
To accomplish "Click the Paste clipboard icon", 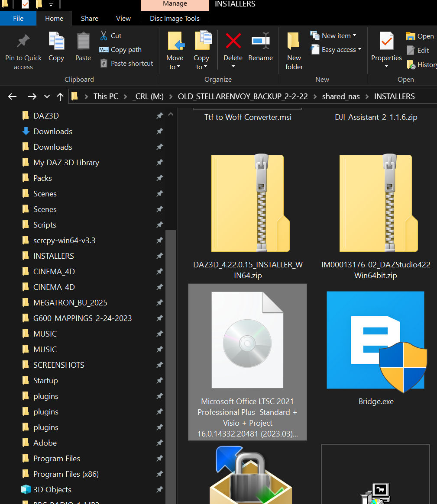I will [x=83, y=41].
